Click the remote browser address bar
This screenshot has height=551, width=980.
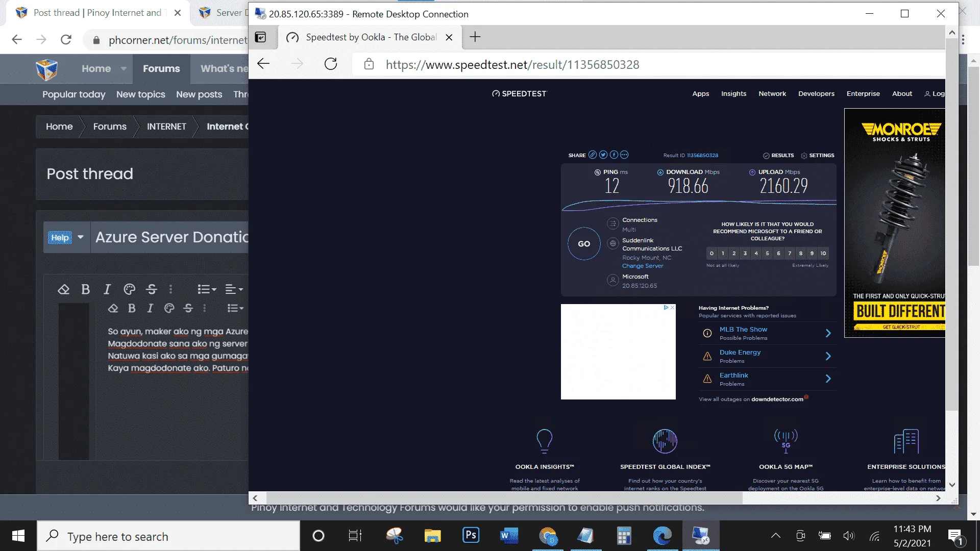648,65
